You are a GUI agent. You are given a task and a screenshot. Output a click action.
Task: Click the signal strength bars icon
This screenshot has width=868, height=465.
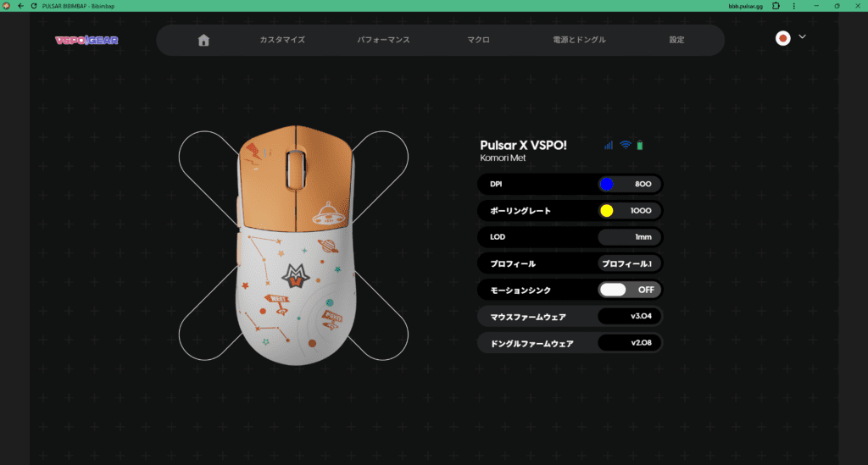tap(609, 145)
